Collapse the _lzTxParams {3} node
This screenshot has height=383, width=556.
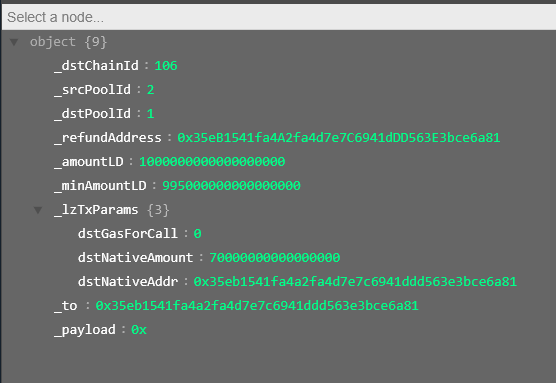[x=38, y=210]
